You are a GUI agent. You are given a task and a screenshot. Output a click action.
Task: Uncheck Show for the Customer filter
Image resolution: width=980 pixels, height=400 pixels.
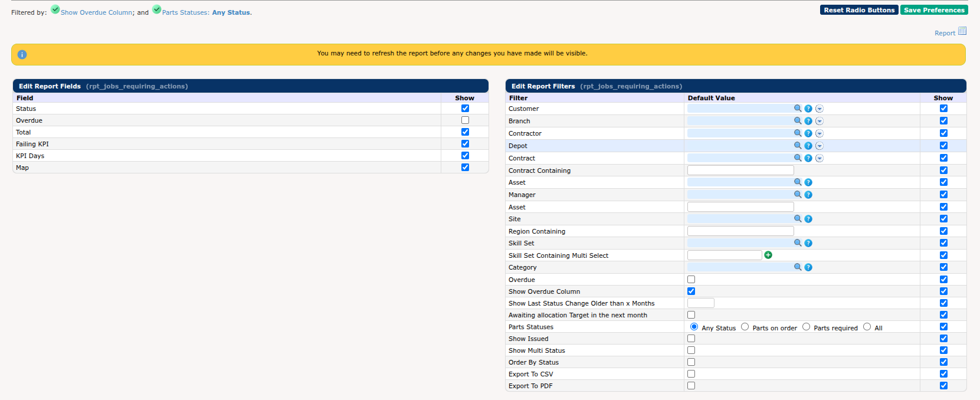pos(943,109)
